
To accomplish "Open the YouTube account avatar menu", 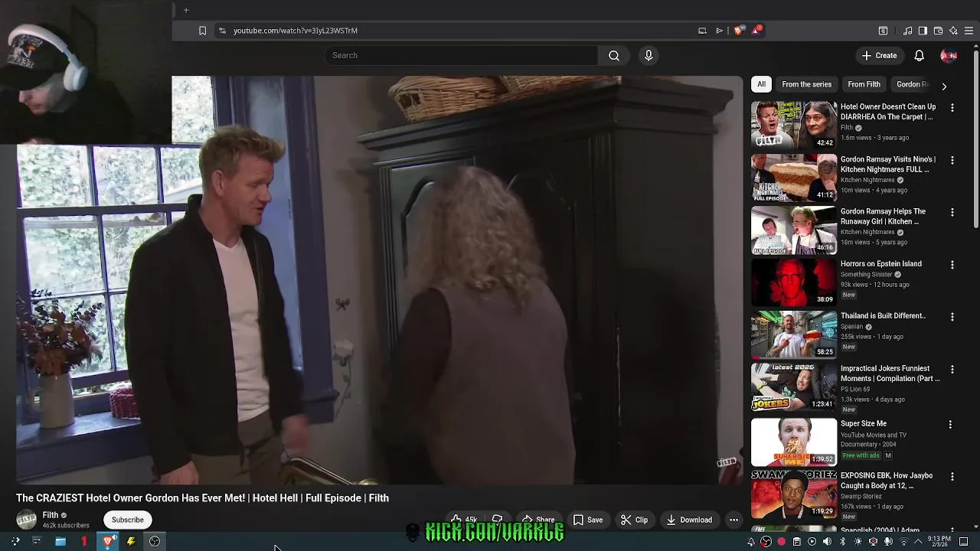I will coord(949,55).
